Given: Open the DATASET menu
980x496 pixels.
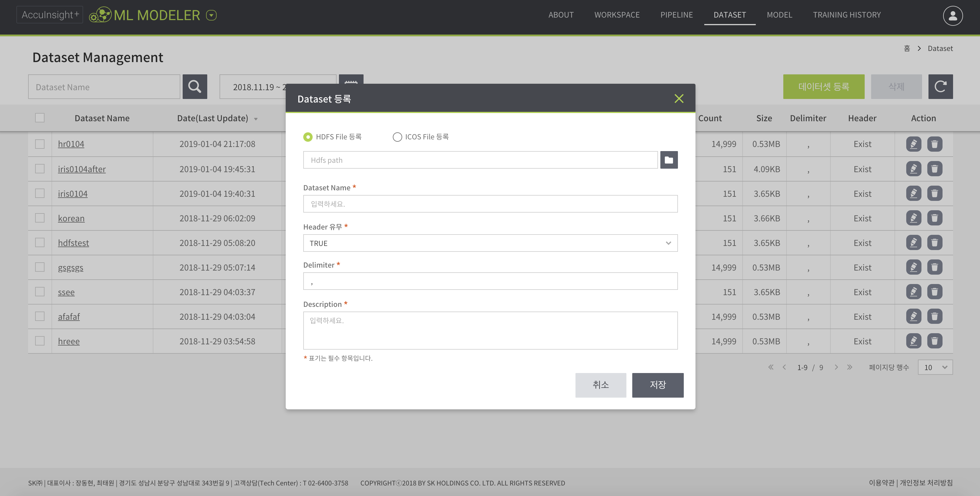Looking at the screenshot, I should pyautogui.click(x=730, y=15).
